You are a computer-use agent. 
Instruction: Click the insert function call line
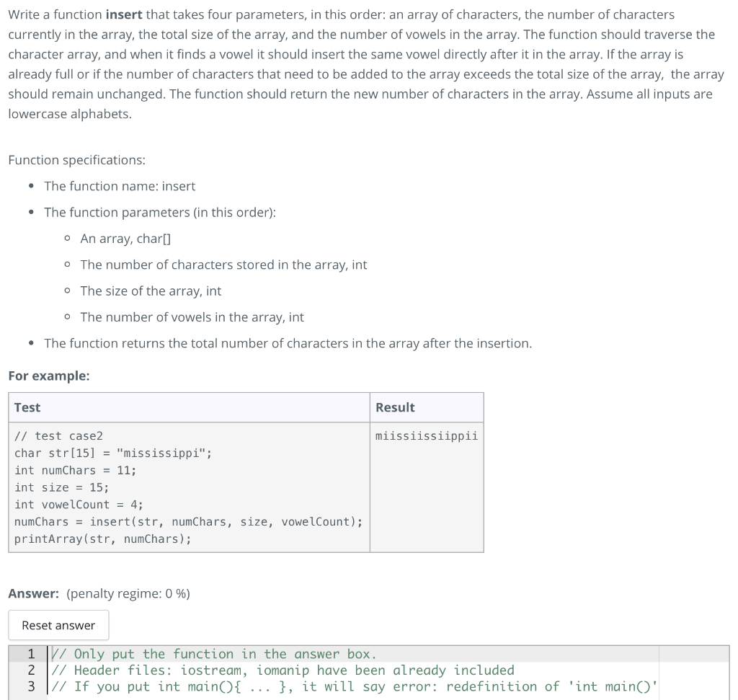coord(187,521)
